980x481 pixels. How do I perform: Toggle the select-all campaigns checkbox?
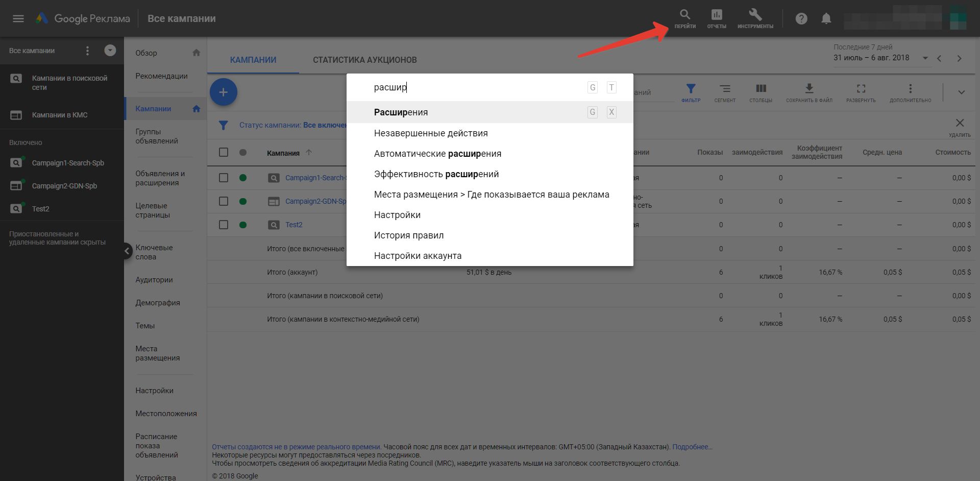coord(224,152)
